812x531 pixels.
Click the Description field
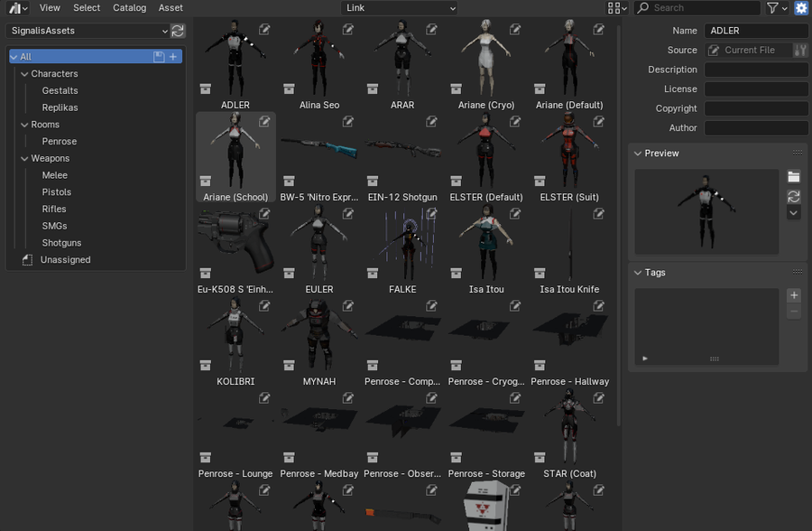[756, 70]
